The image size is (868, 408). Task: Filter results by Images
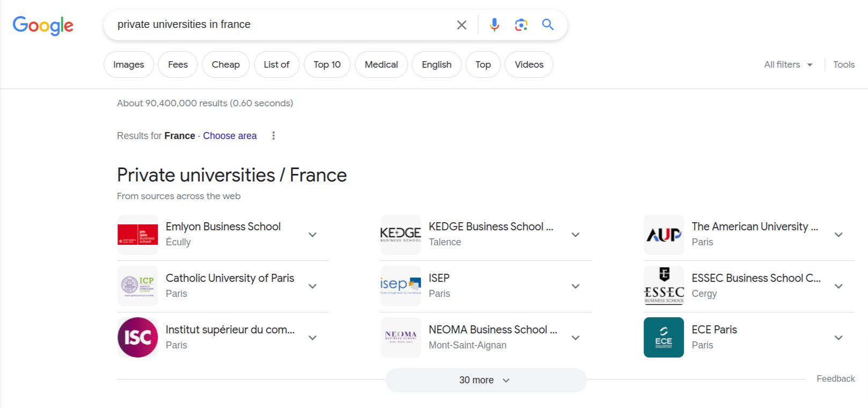click(129, 64)
